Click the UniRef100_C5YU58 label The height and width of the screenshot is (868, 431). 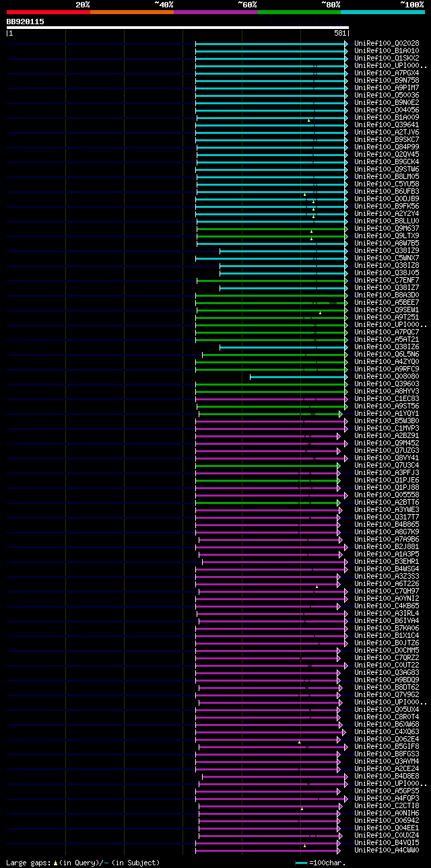pos(387,184)
